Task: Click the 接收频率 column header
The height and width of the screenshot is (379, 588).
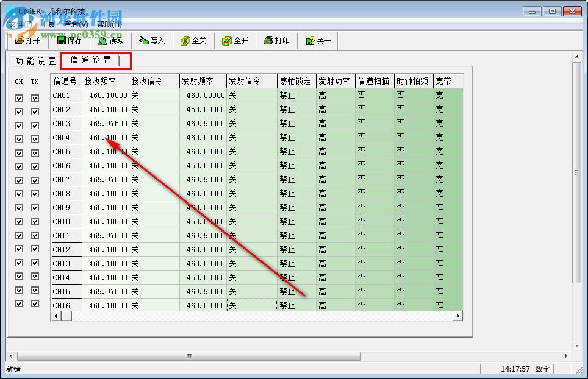Action: tap(106, 81)
